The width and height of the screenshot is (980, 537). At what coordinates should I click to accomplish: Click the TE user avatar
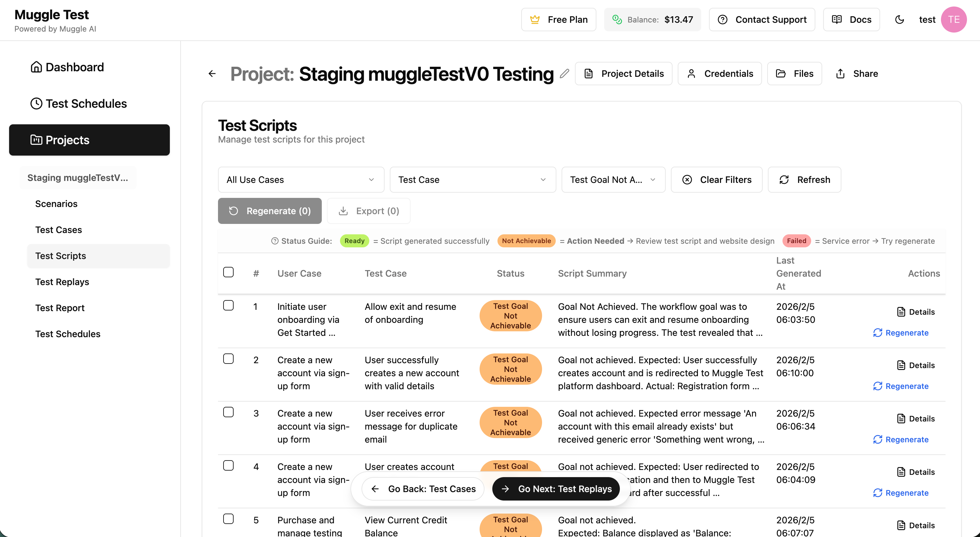953,20
